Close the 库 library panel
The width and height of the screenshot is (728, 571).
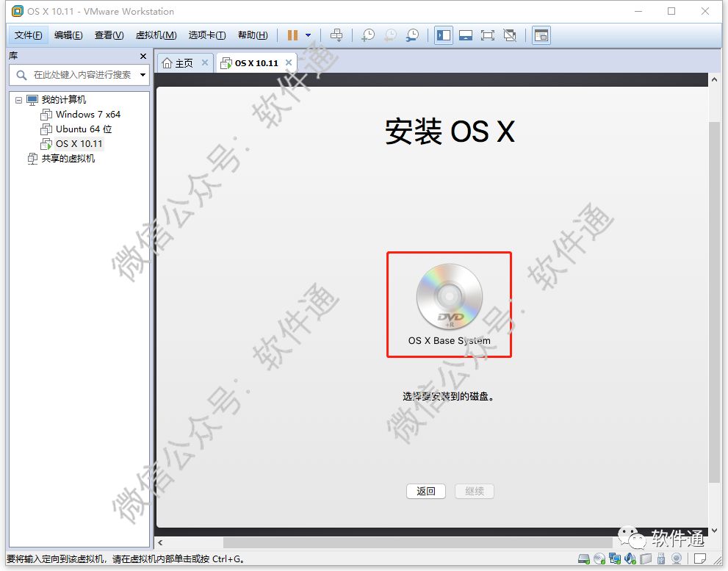143,56
